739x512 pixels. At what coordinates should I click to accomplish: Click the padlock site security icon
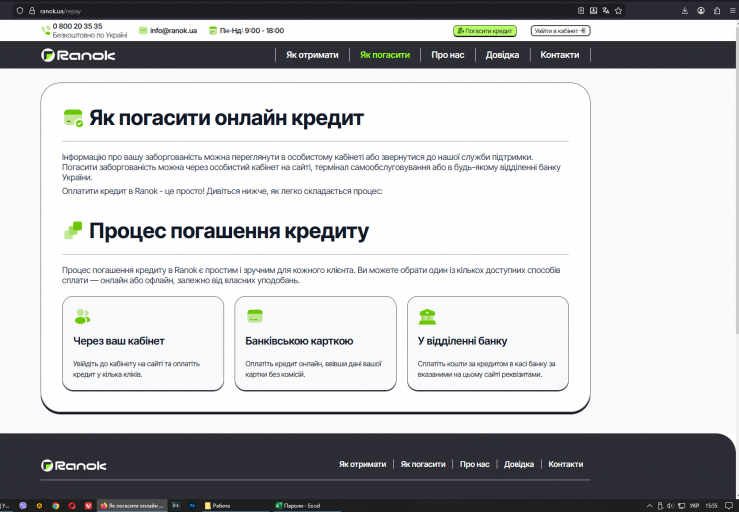click(x=32, y=10)
